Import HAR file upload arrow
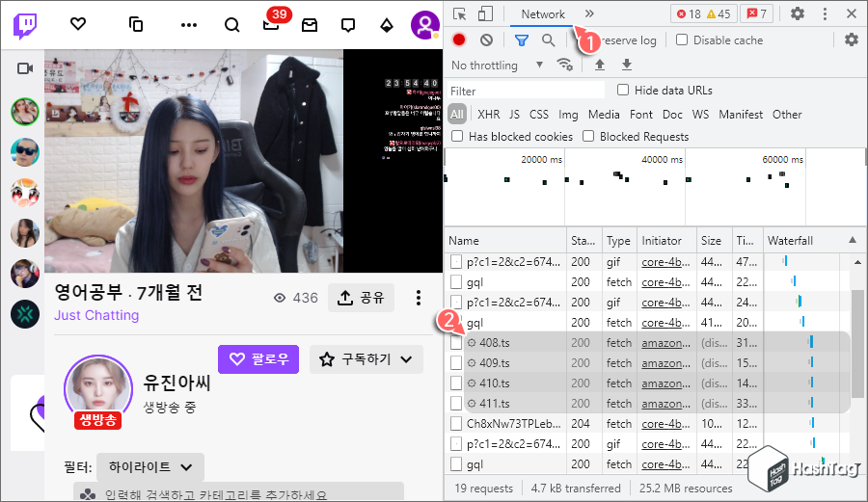This screenshot has width=868, height=502. 600,65
